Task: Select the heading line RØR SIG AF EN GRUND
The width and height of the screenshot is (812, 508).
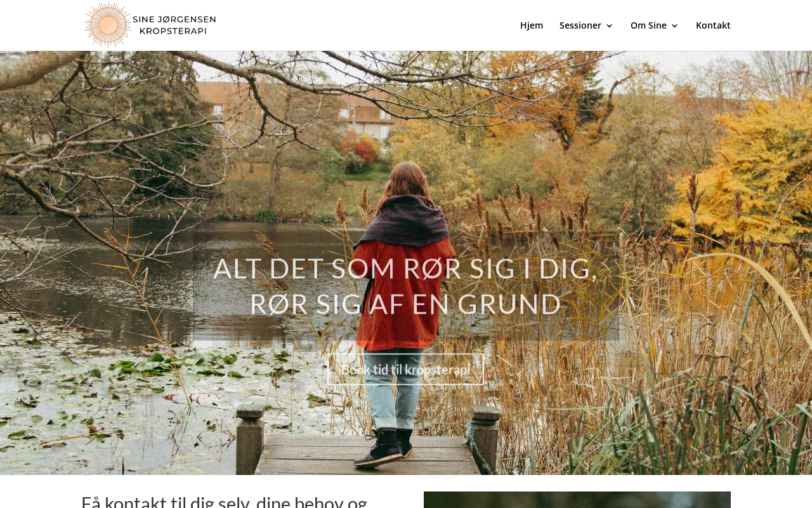Action: coord(405,304)
